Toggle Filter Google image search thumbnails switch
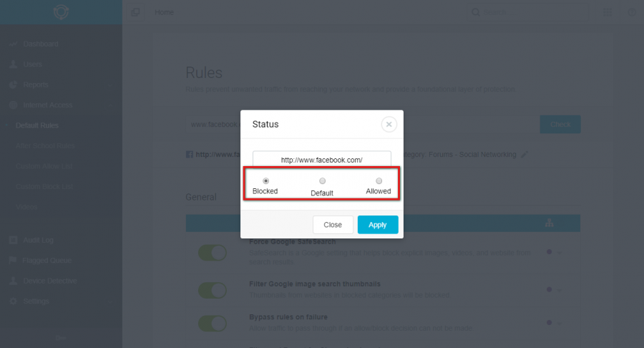This screenshot has width=644, height=348. coord(213,291)
